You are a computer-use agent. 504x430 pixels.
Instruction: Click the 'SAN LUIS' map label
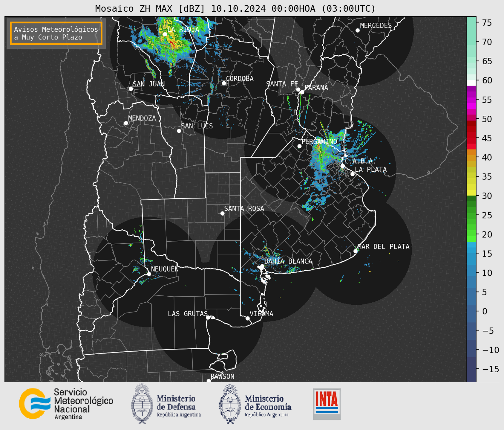click(197, 126)
